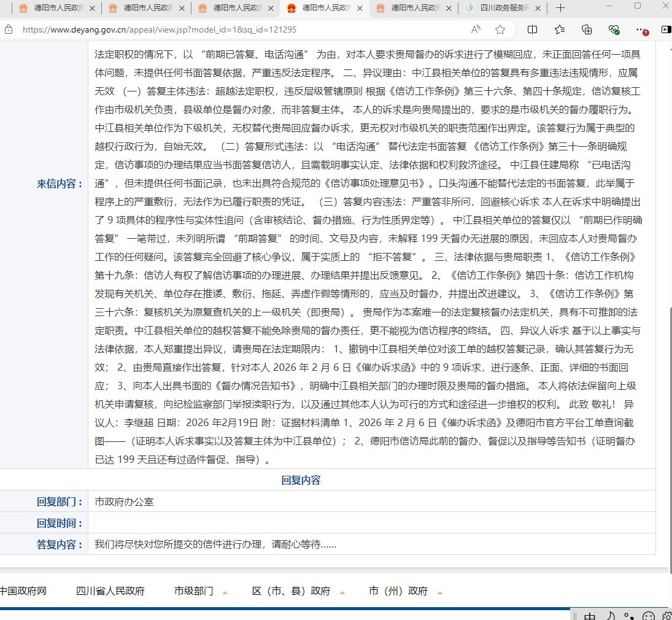Expand the 市（州）政府 dropdown

click(x=439, y=592)
